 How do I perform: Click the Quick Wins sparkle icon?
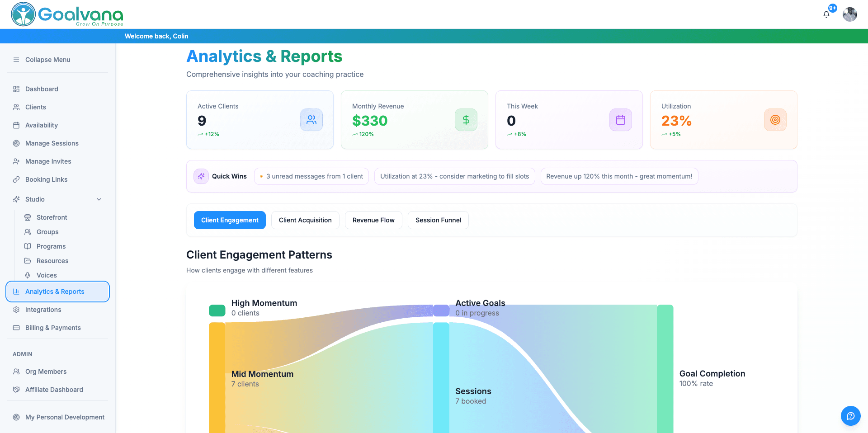click(x=201, y=176)
